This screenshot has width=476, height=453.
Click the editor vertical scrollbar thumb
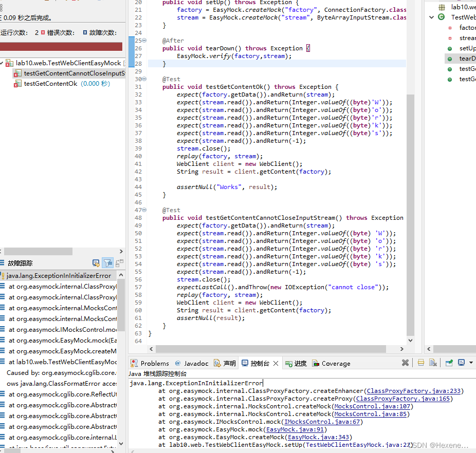point(410,215)
